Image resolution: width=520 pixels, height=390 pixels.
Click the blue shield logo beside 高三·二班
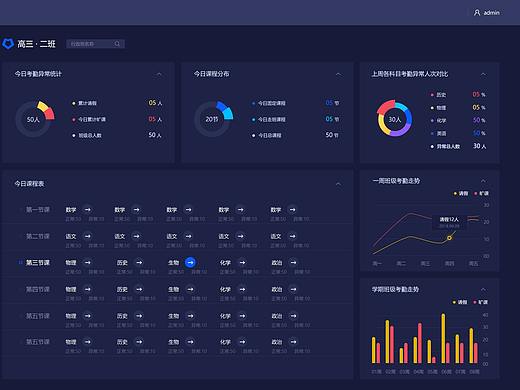pyautogui.click(x=8, y=44)
